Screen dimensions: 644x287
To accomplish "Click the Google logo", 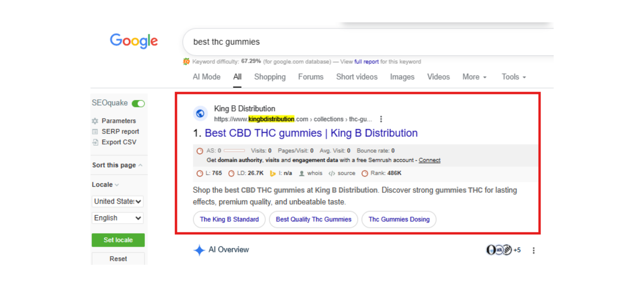I will point(134,41).
